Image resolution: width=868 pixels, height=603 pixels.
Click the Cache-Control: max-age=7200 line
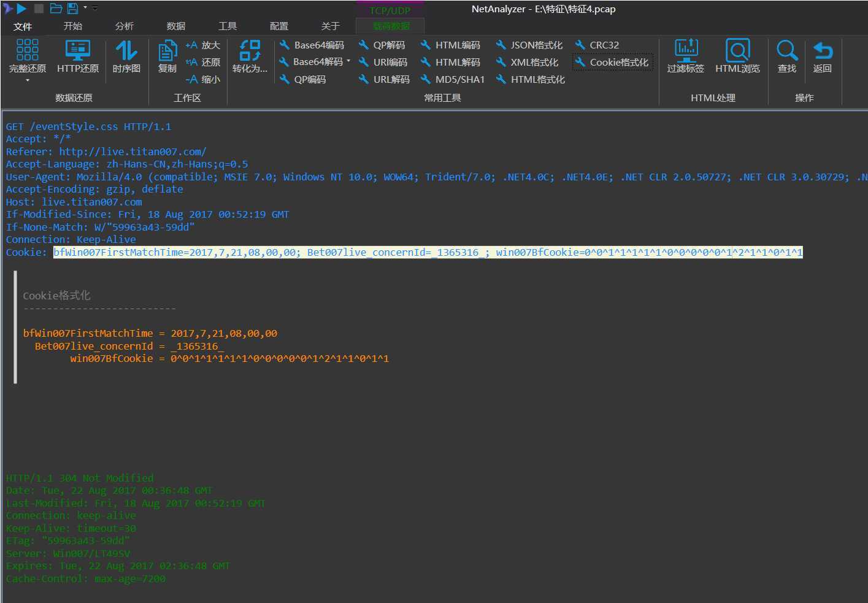pos(85,578)
